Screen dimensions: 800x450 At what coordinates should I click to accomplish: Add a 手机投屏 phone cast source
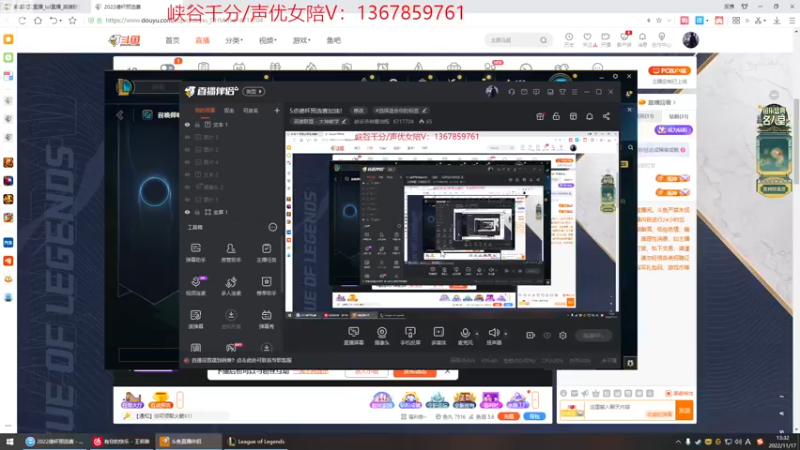pyautogui.click(x=410, y=336)
